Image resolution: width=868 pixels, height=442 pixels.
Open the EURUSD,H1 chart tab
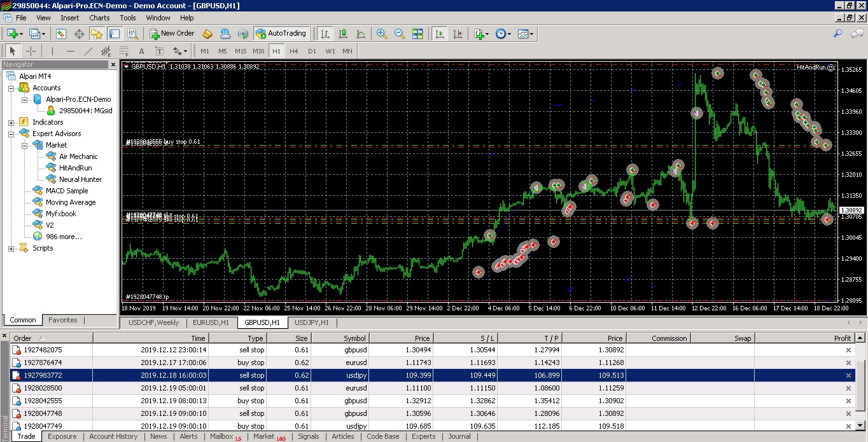[x=211, y=322]
